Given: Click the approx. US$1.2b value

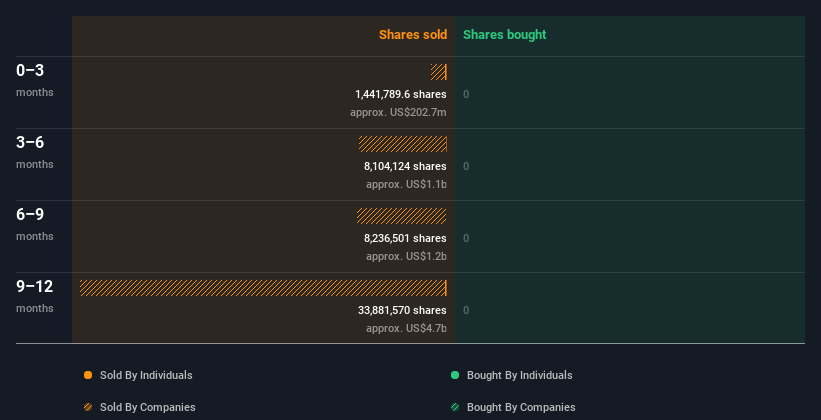Looking at the screenshot, I should click(x=406, y=256).
